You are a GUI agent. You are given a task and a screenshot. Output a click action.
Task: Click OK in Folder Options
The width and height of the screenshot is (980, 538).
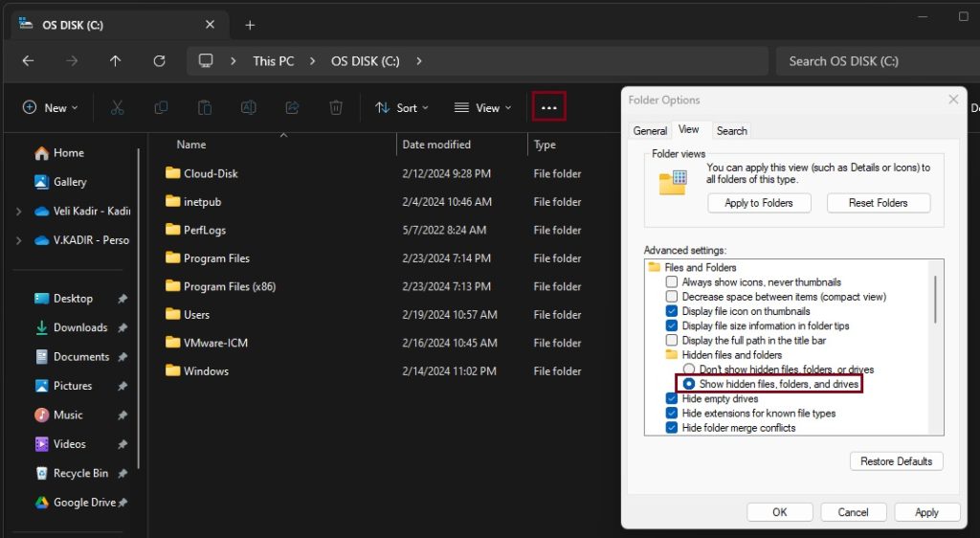point(779,512)
